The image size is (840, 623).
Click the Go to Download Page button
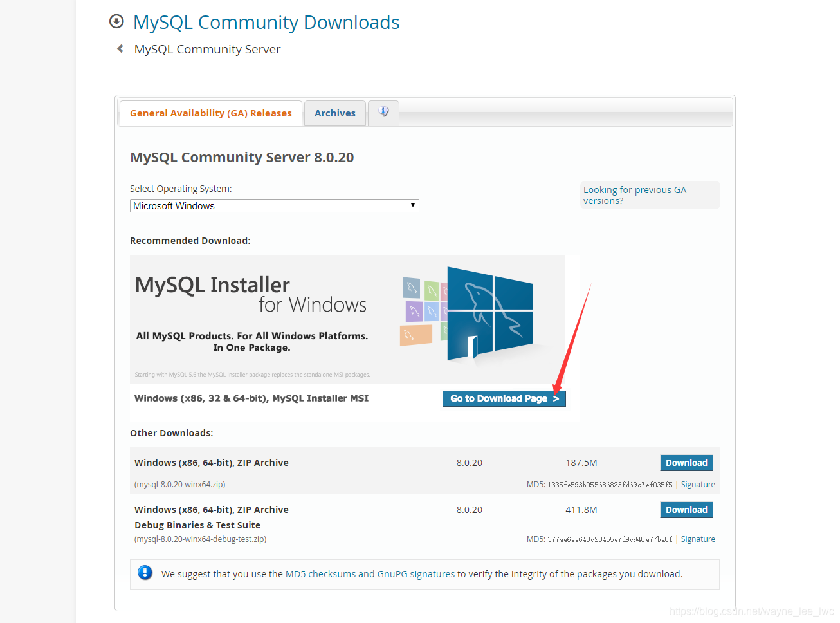pos(504,399)
